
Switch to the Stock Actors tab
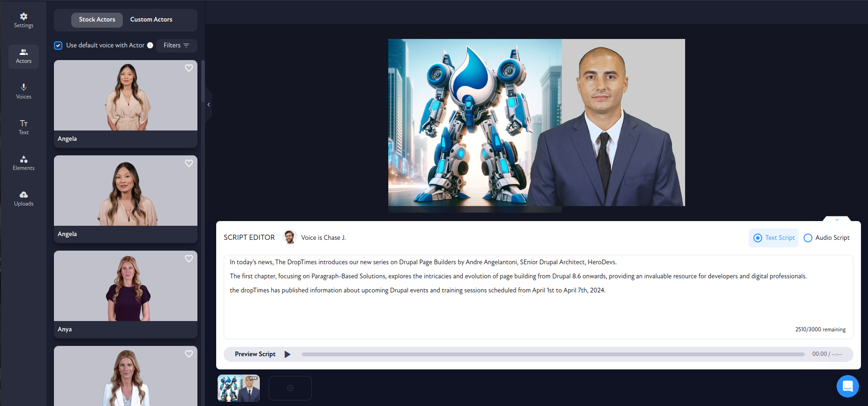[x=97, y=20]
